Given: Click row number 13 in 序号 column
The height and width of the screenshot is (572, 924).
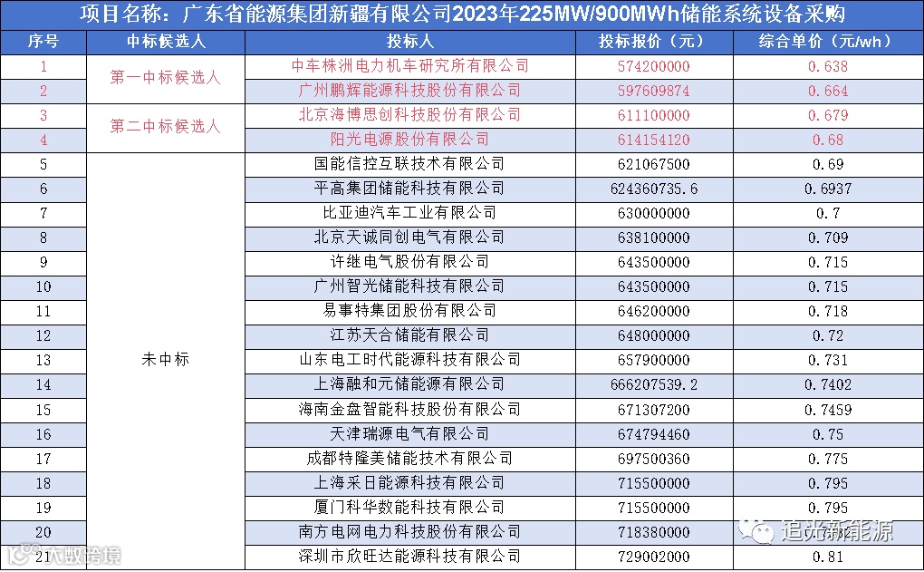Looking at the screenshot, I should coord(43,360).
